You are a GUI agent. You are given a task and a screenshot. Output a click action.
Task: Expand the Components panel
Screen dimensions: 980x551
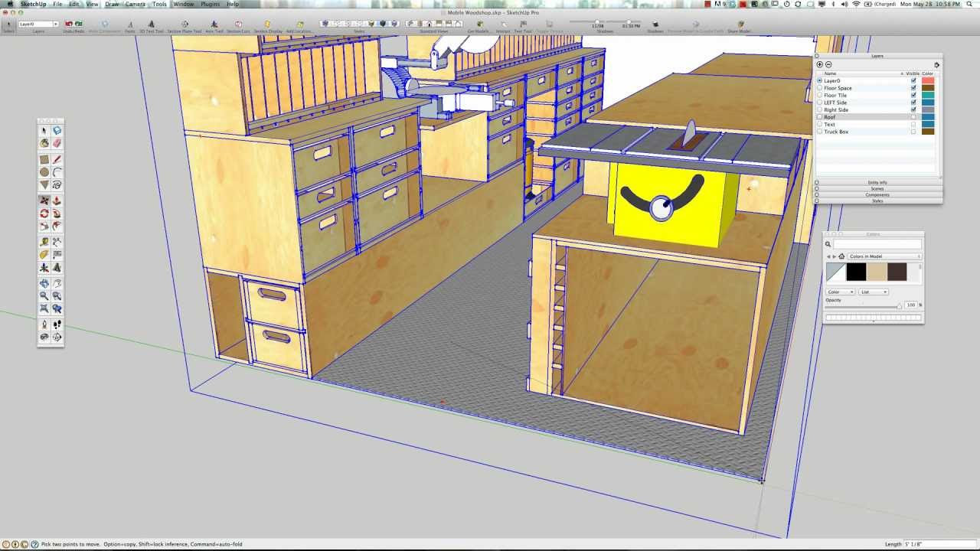point(877,194)
